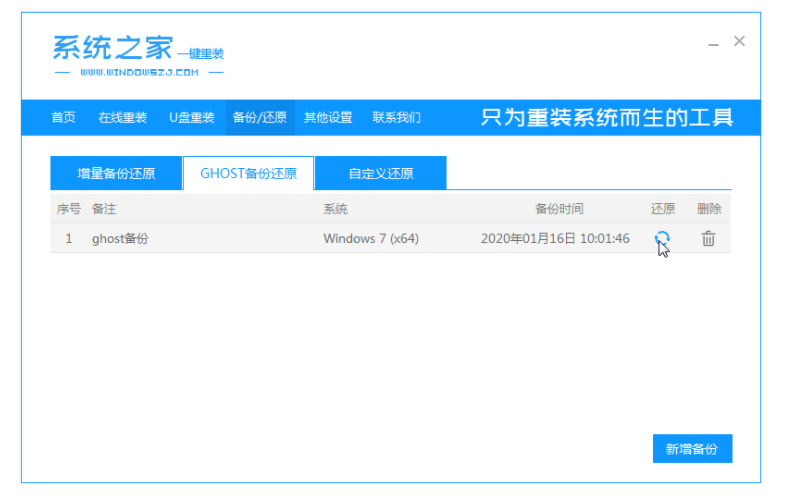
Task: Click the restore icon for ghost备份
Action: [661, 238]
